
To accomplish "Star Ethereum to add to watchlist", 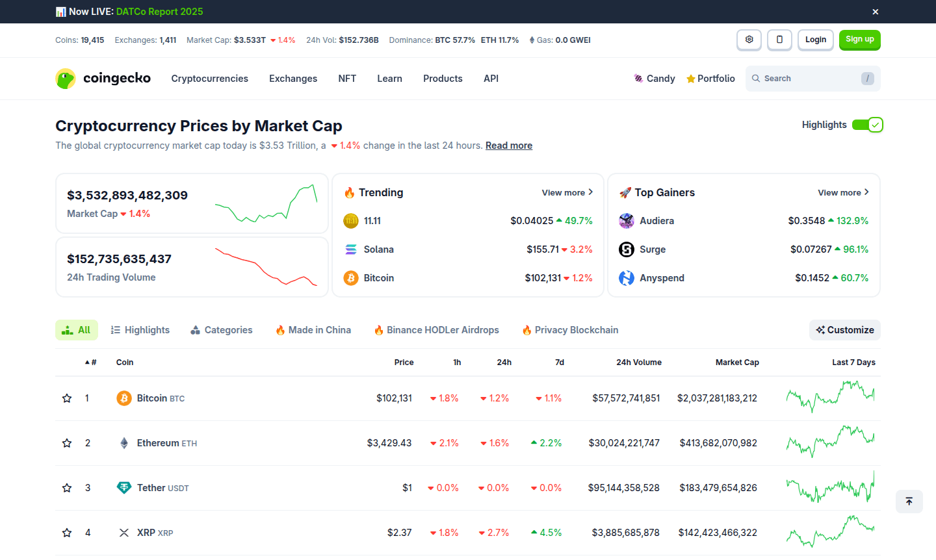I will (66, 442).
